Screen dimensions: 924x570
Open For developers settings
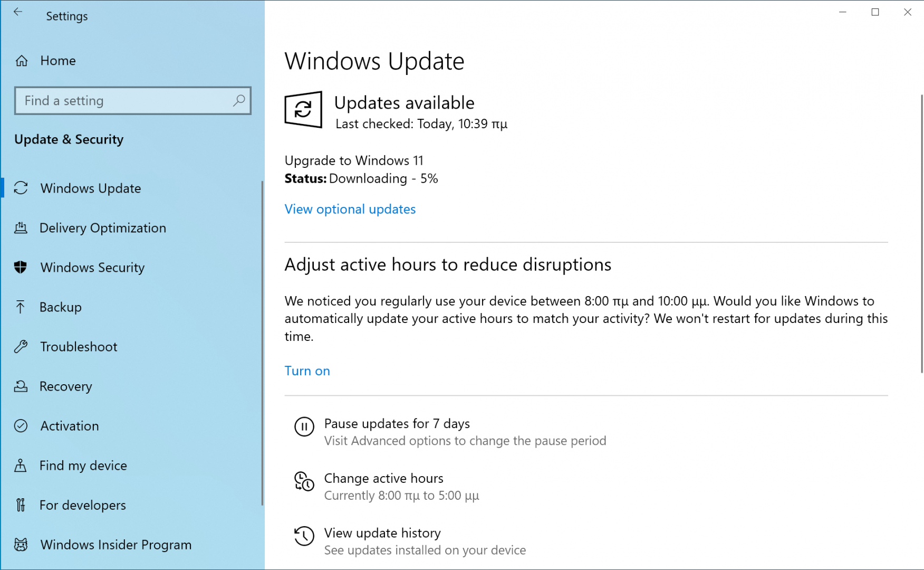coord(83,505)
